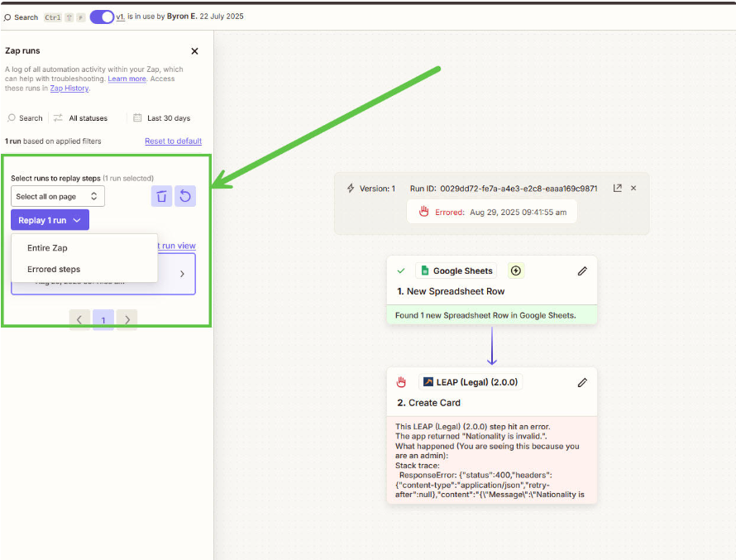Click the pencil icon on Create Card step
The width and height of the screenshot is (736, 560).
pos(582,382)
